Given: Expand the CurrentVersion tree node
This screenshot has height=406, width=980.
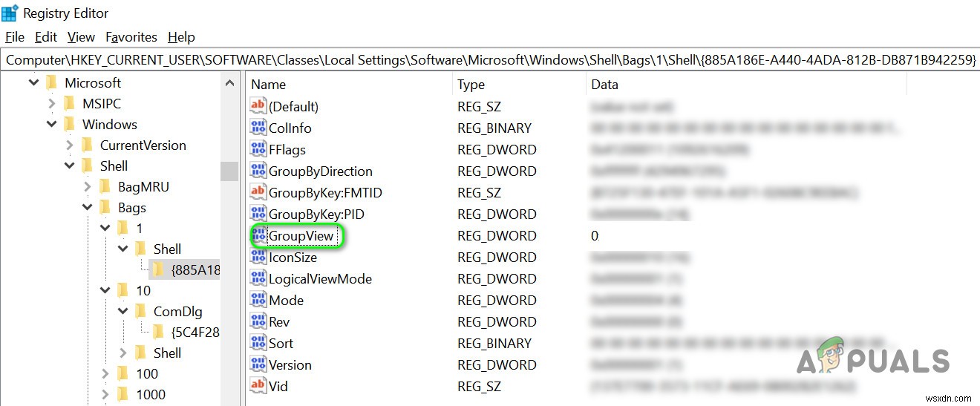Looking at the screenshot, I should 69,145.
